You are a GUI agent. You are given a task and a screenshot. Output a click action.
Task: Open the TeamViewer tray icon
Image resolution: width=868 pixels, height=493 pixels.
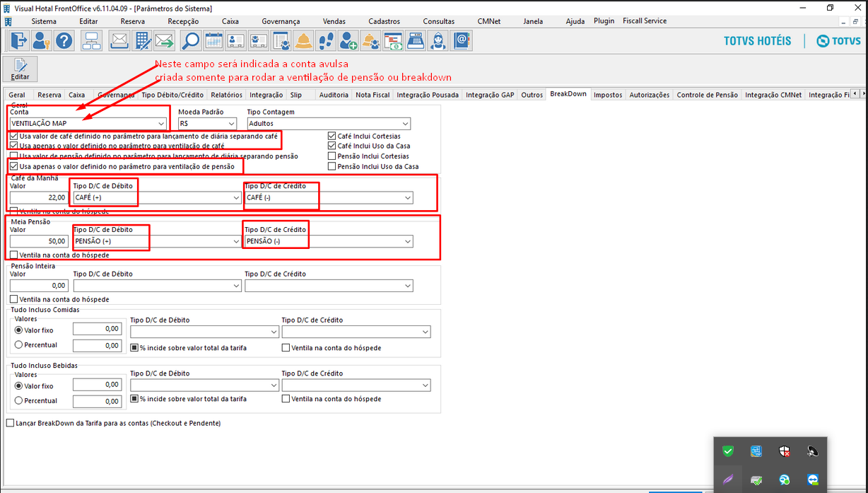coord(812,480)
